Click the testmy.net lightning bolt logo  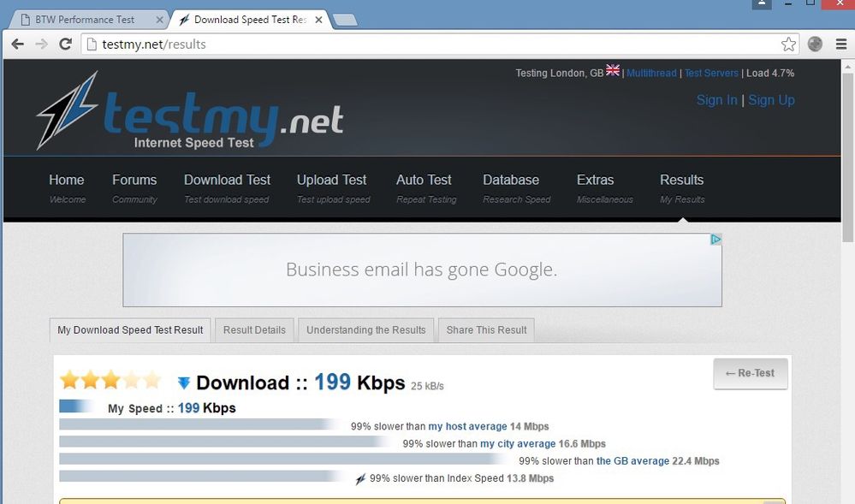pyautogui.click(x=68, y=110)
